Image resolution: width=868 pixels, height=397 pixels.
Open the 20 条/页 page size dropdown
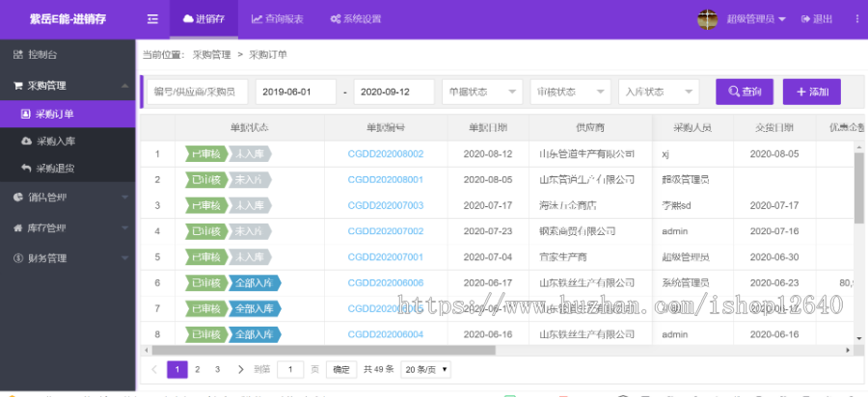425,369
